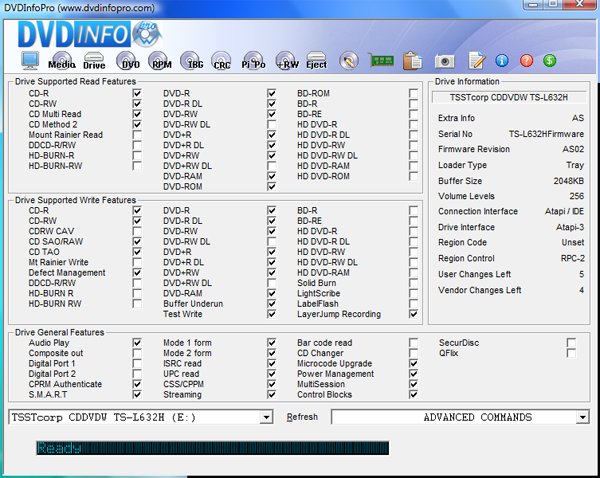This screenshot has height=478, width=600.
Task: Click the clipboard copy icon
Action: click(x=412, y=60)
